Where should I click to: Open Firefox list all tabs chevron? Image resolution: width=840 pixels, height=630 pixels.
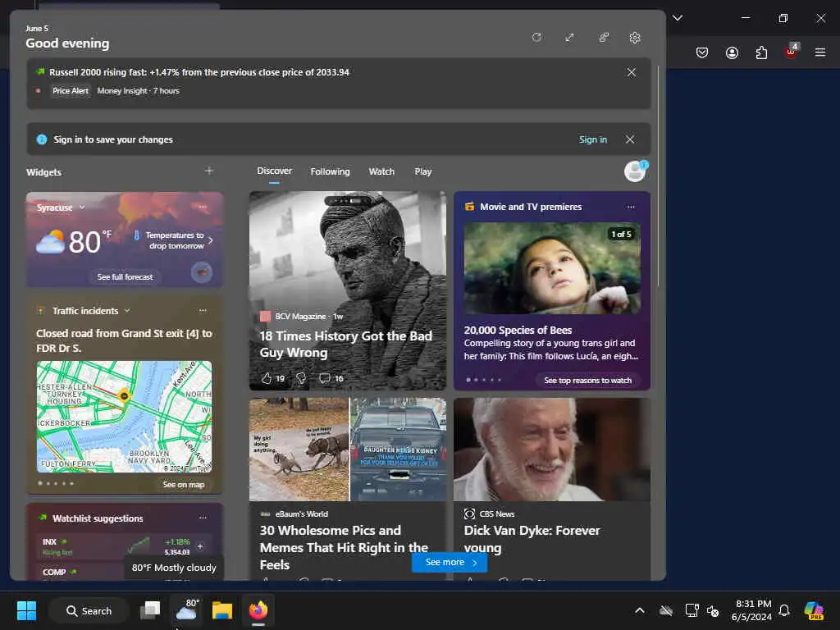tap(678, 18)
